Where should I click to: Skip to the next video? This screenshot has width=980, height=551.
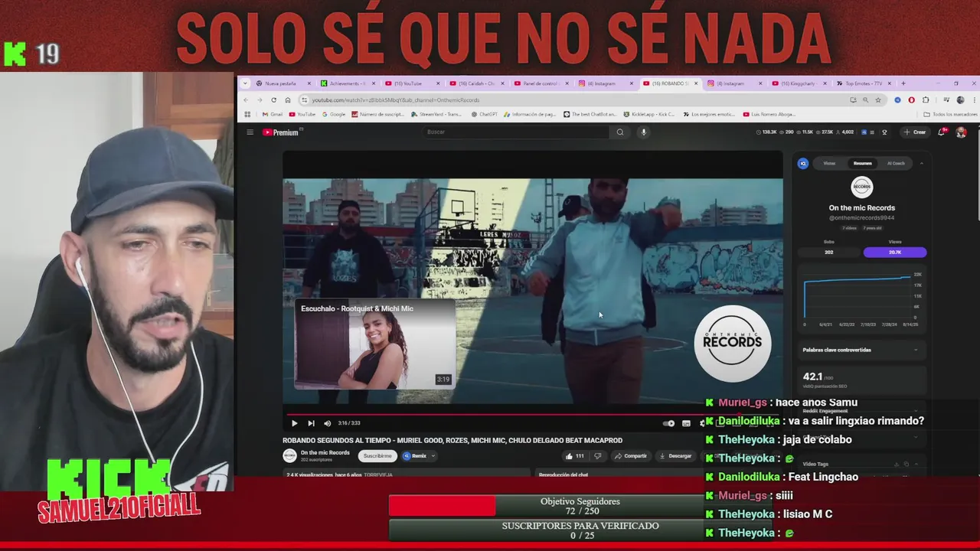click(311, 423)
